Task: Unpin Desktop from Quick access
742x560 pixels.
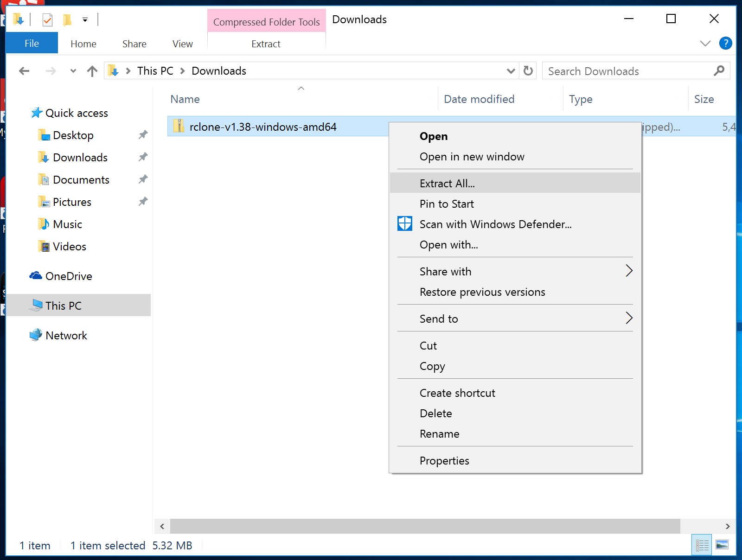Action: coord(143,135)
